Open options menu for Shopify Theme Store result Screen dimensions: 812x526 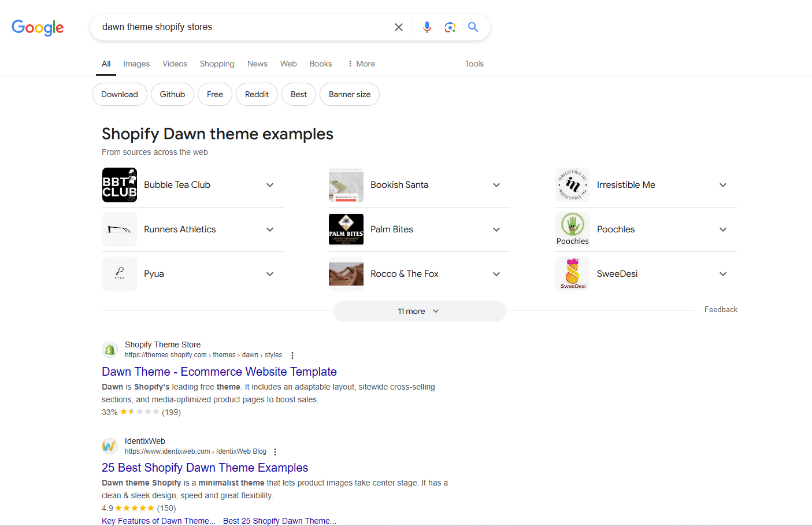(292, 355)
